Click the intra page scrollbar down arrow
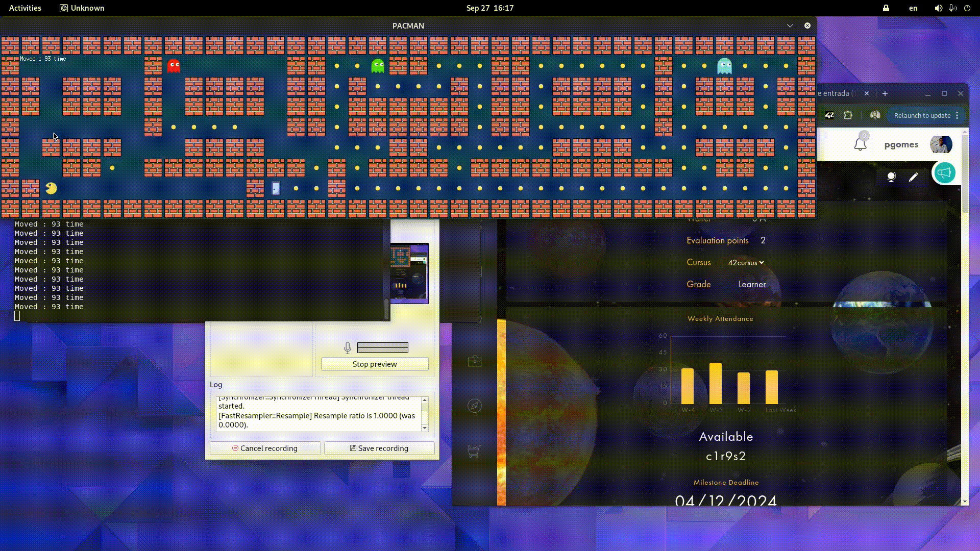The width and height of the screenshot is (980, 551). tap(965, 502)
